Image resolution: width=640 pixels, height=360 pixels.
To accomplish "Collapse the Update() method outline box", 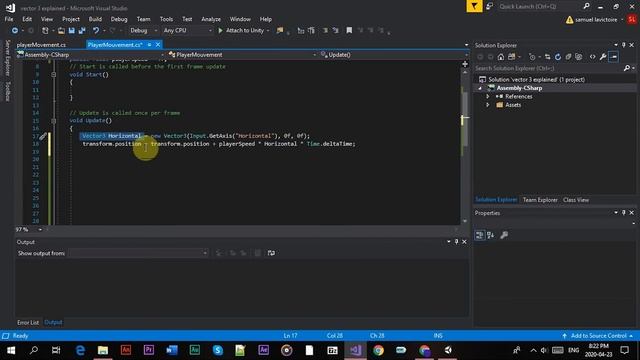I will tap(53, 121).
